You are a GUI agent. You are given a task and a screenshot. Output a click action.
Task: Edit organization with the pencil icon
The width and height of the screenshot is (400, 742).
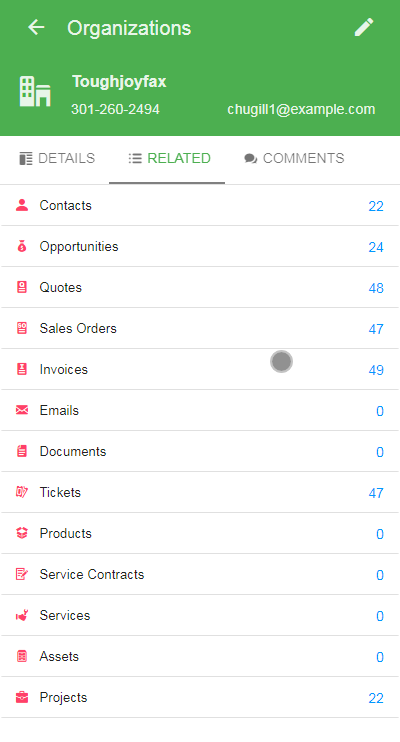[364, 27]
